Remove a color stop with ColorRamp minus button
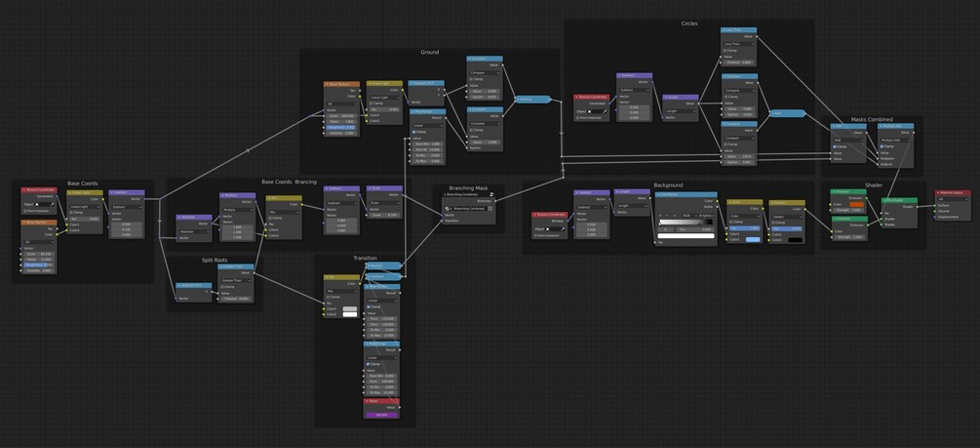980x448 pixels. click(x=667, y=216)
